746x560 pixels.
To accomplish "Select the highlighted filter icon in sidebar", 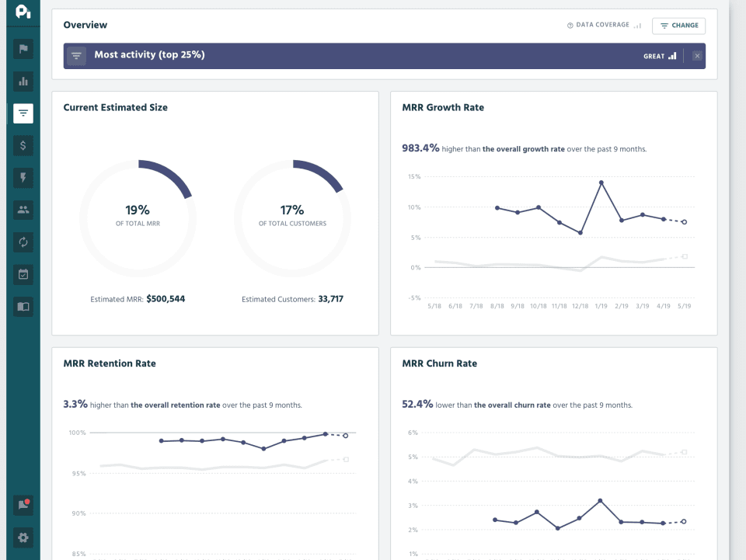I will click(x=23, y=113).
